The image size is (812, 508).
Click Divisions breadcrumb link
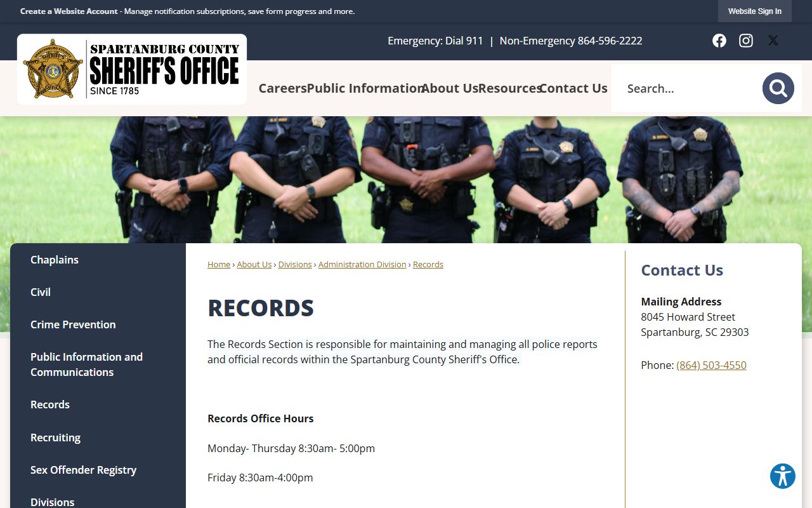click(295, 264)
